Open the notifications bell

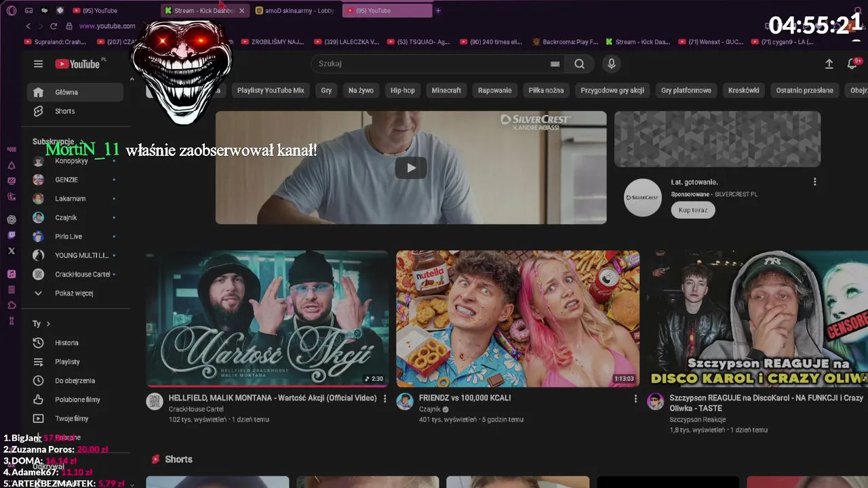point(852,64)
